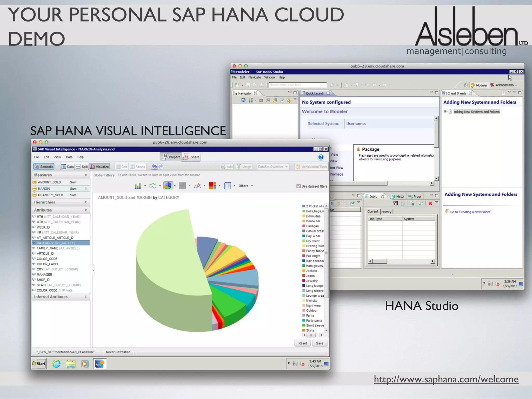
Task: Select the table/crosstab visualization icon
Action: [x=227, y=186]
